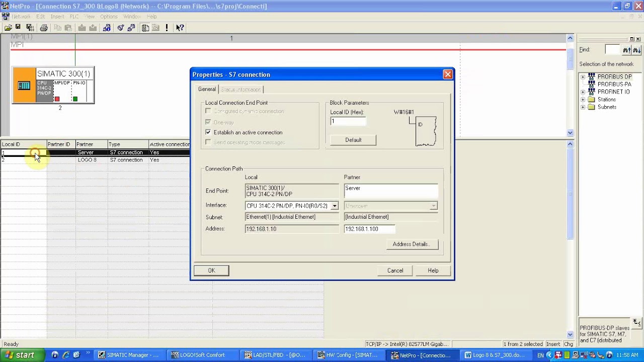Open the Options menu
The height and width of the screenshot is (362, 644).
coord(109,17)
